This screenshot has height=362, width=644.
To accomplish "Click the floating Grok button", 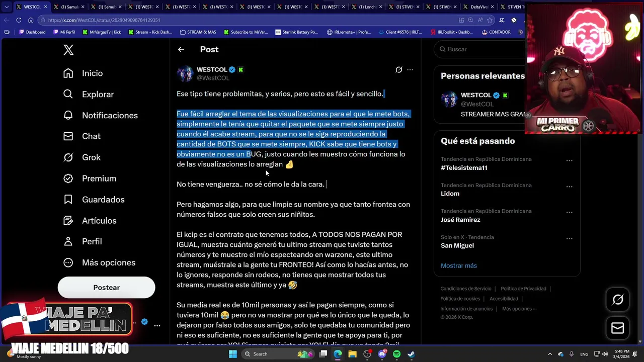I will coord(618,300).
